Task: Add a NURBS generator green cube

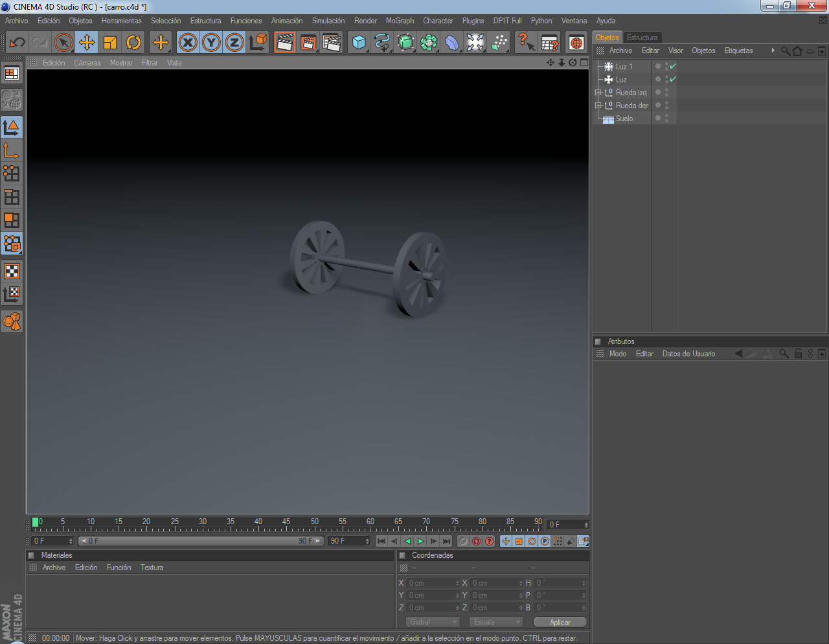Action: (x=405, y=43)
